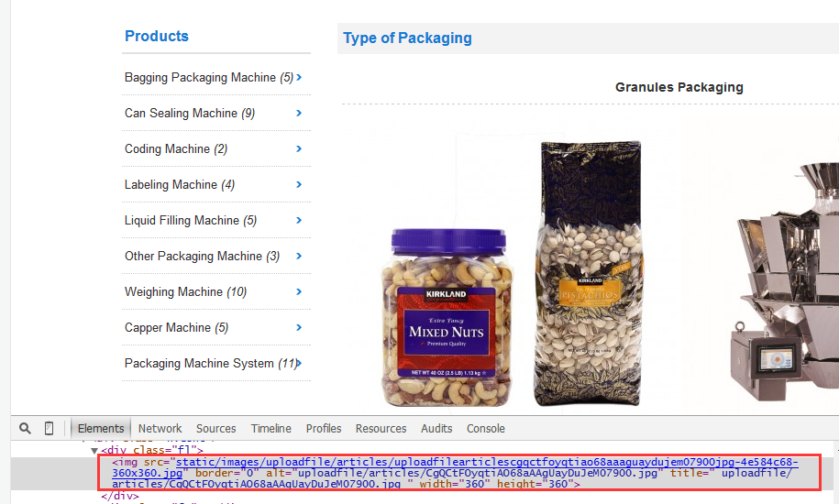This screenshot has height=504, width=839.
Task: Open the Audits tab
Action: pos(436,429)
